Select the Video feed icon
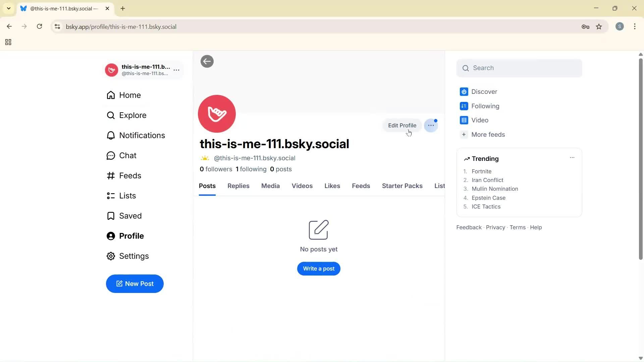Screen dimensions: 644x362 [x=464, y=120]
